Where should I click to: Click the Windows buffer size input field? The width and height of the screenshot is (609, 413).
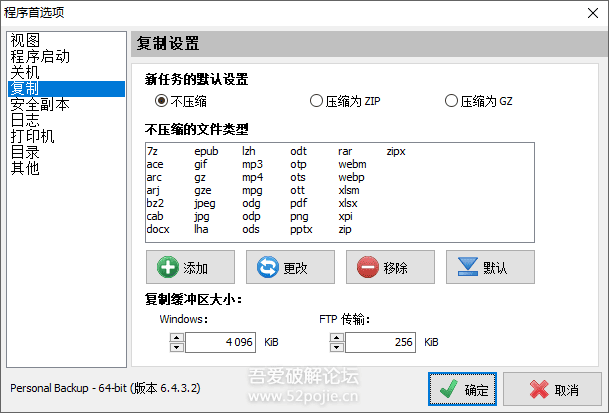click(x=220, y=342)
